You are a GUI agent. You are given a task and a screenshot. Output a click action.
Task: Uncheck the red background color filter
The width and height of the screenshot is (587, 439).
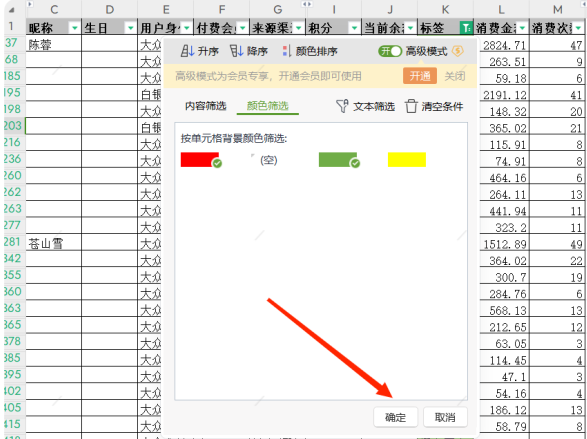[200, 160]
